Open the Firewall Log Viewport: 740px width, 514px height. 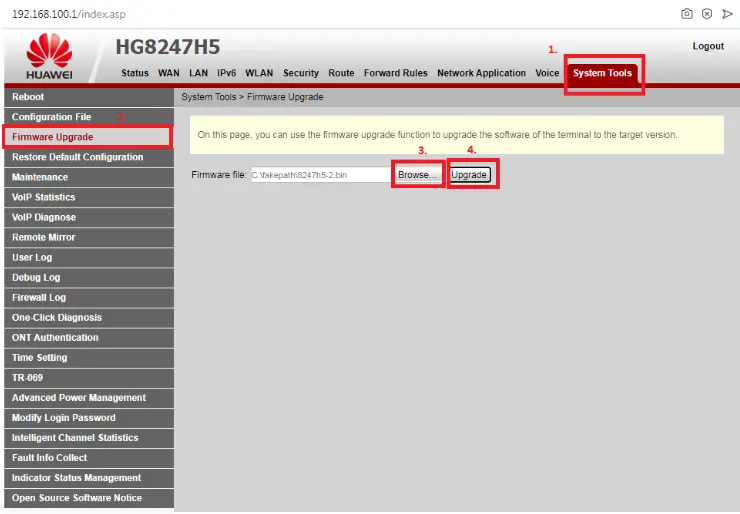tap(89, 297)
